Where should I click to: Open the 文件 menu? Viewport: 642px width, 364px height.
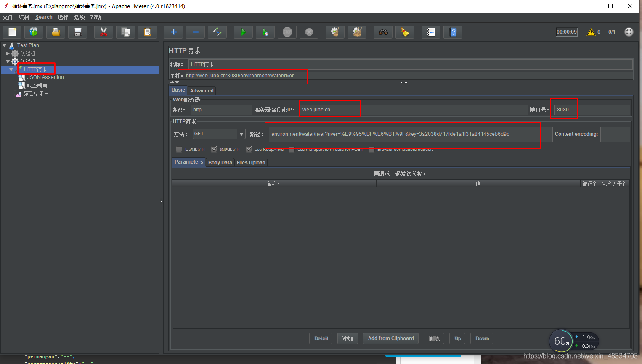[x=8, y=17]
